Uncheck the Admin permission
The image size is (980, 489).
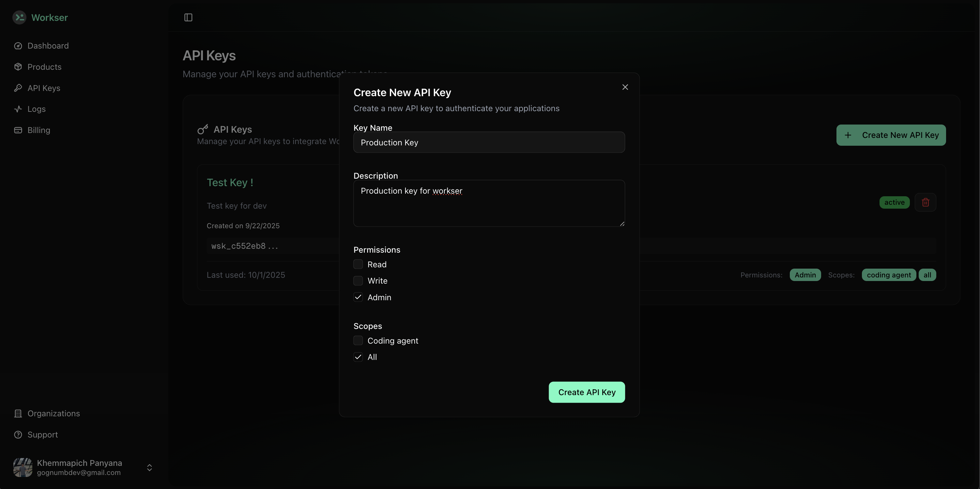pyautogui.click(x=358, y=297)
